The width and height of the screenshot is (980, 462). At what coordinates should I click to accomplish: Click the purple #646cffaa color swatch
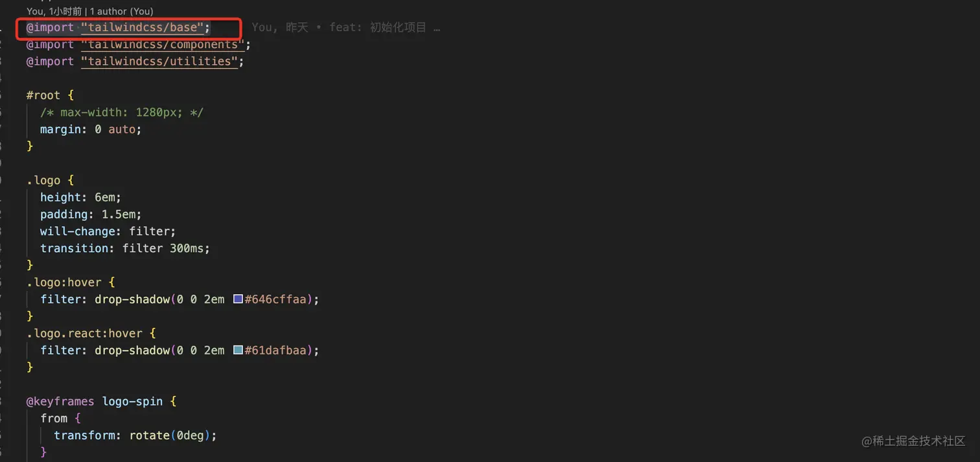click(238, 299)
